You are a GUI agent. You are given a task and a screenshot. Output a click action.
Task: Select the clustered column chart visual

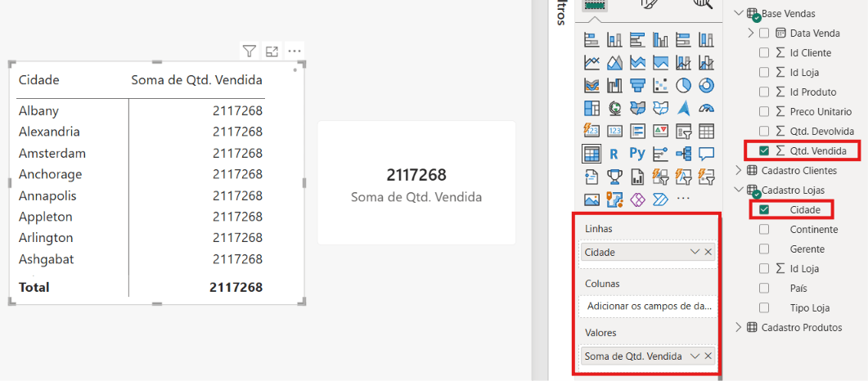point(660,40)
